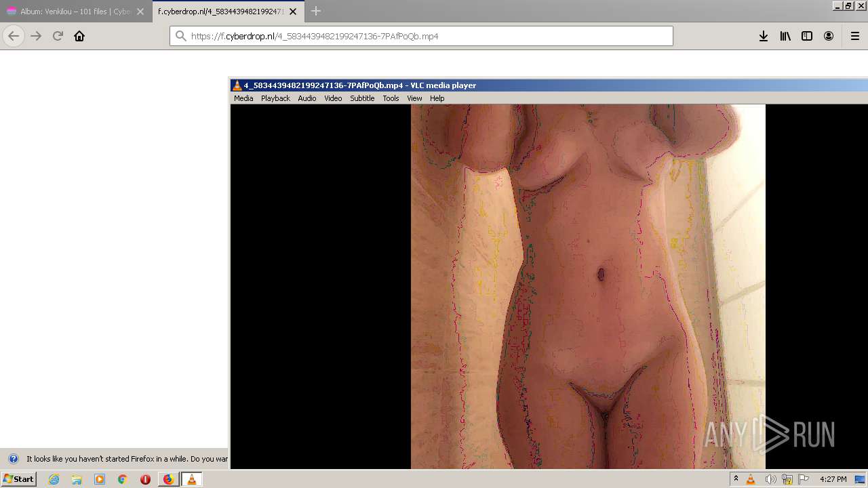Viewport: 868px width, 488px height.
Task: Go back to previous page
Action: pyautogui.click(x=14, y=36)
